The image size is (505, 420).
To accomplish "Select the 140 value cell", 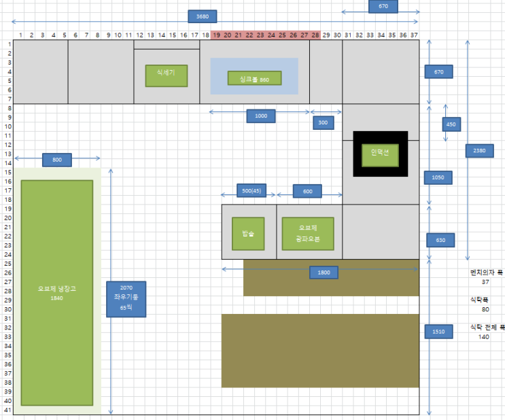I will click(x=484, y=337).
